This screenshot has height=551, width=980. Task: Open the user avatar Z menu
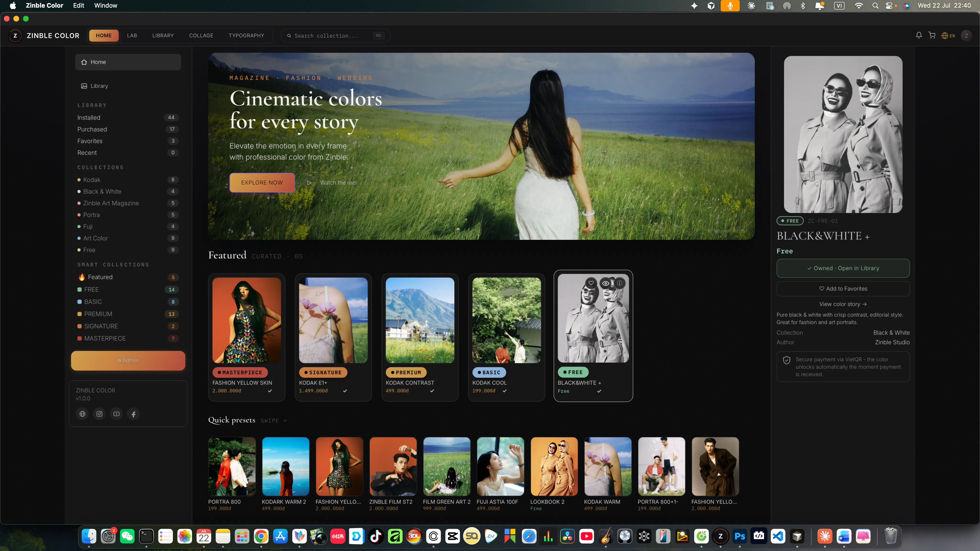(x=966, y=36)
